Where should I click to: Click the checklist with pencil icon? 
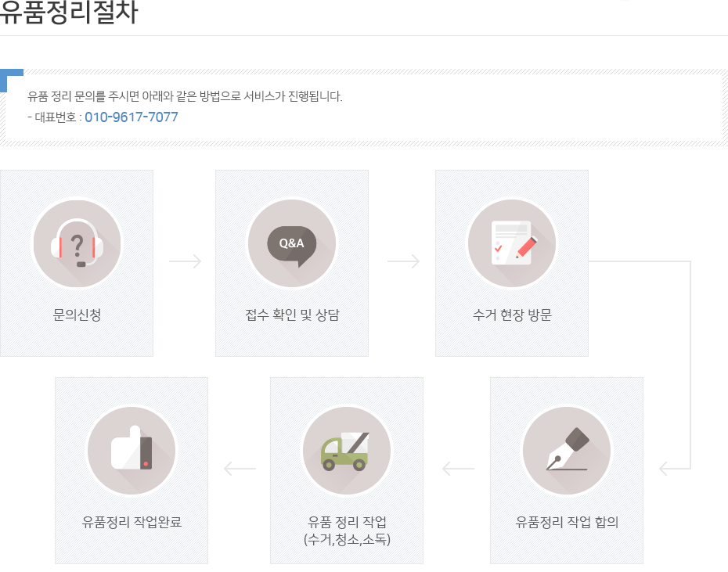(x=512, y=243)
